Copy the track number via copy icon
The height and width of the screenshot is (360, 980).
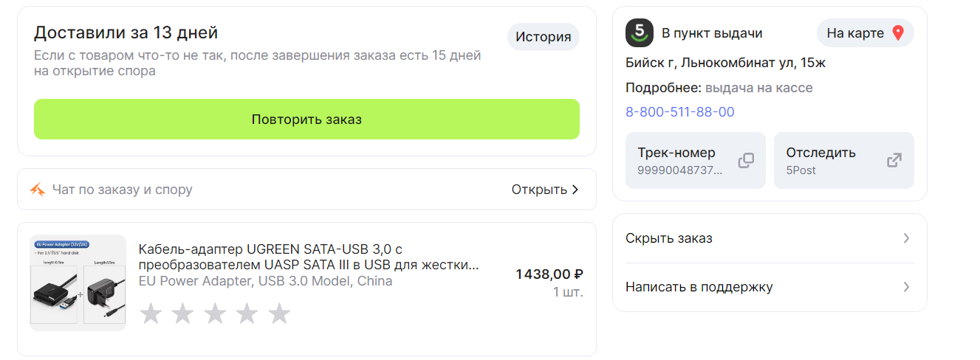(x=746, y=160)
